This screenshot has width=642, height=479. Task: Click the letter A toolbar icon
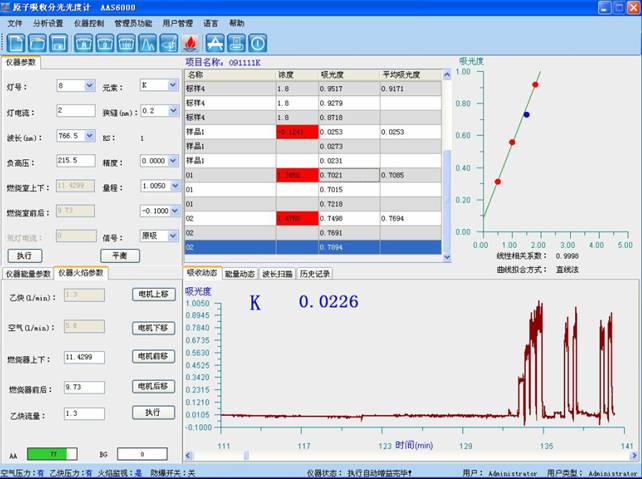[214, 43]
